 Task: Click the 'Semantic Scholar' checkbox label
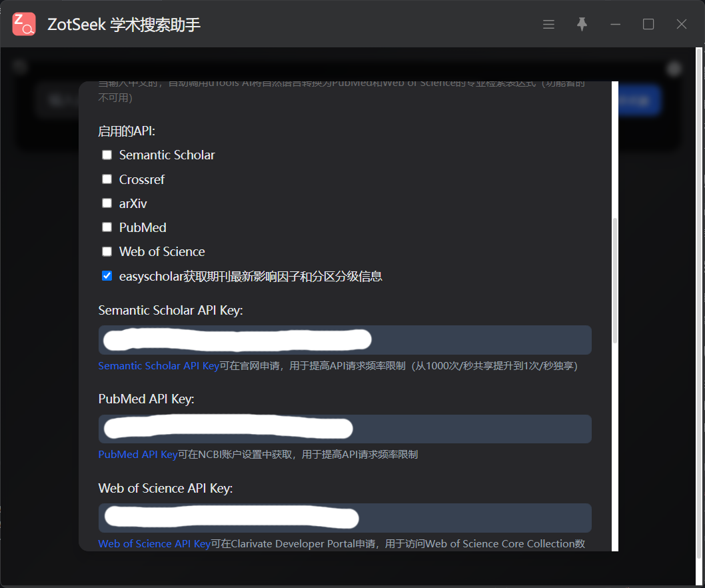tap(167, 155)
